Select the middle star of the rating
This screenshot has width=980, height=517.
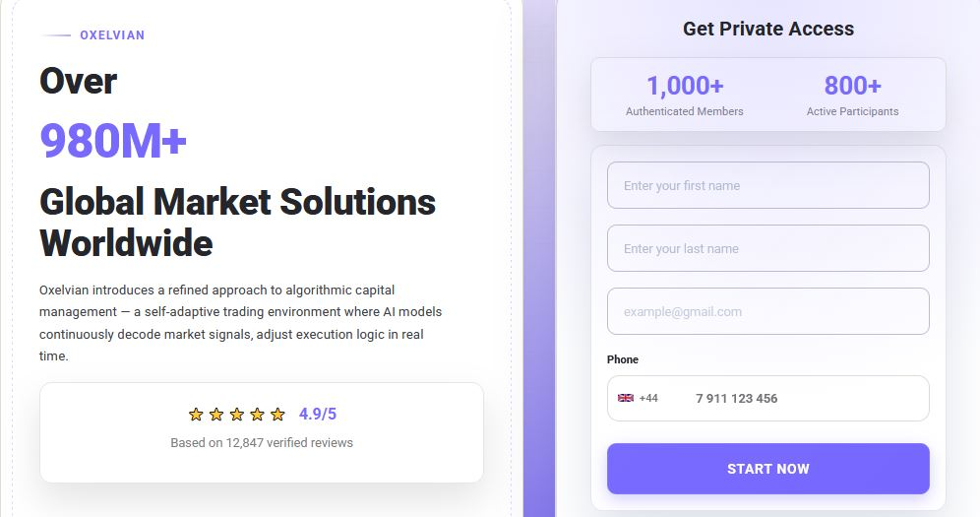click(x=237, y=415)
